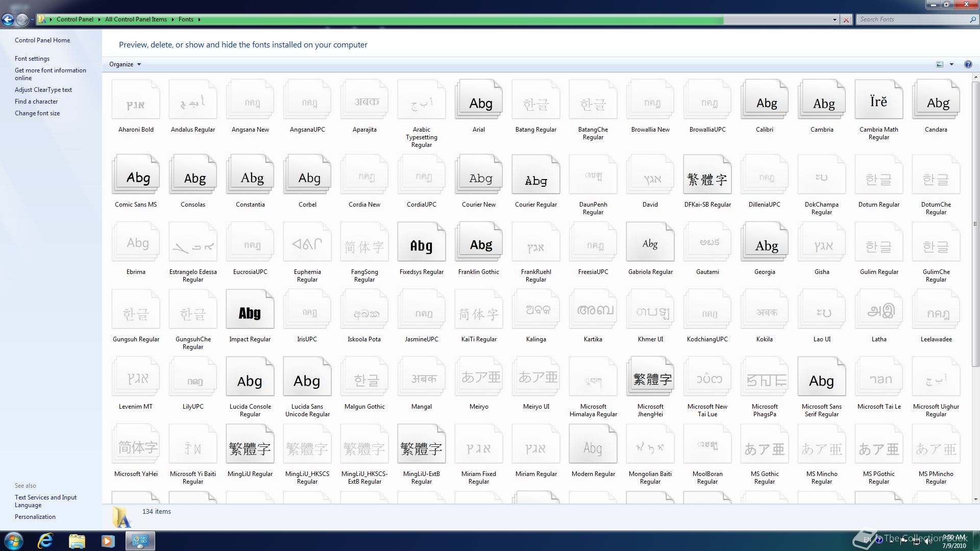Select the Aharoni Bold font
The height and width of the screenshot is (551, 980).
(x=136, y=100)
